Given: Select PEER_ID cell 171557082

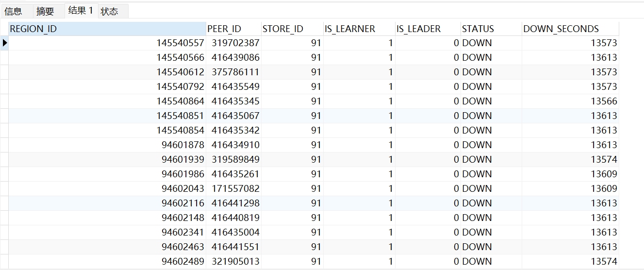Looking at the screenshot, I should [235, 188].
